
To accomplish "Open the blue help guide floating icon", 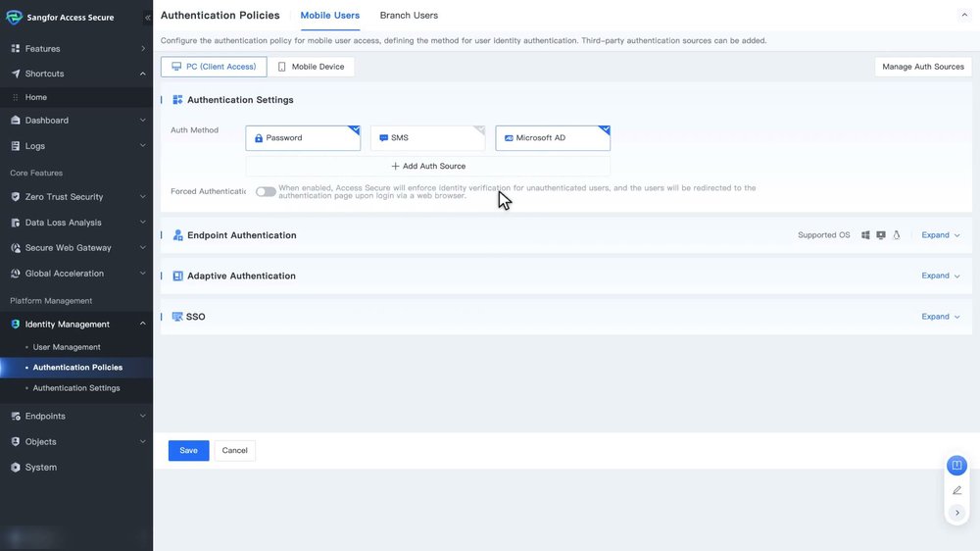I will pyautogui.click(x=956, y=466).
